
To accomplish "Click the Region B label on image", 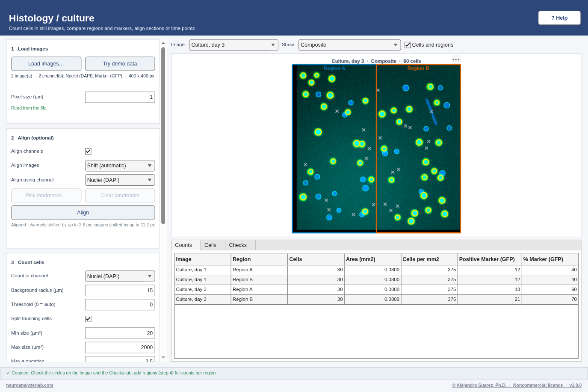I will pos(418,68).
